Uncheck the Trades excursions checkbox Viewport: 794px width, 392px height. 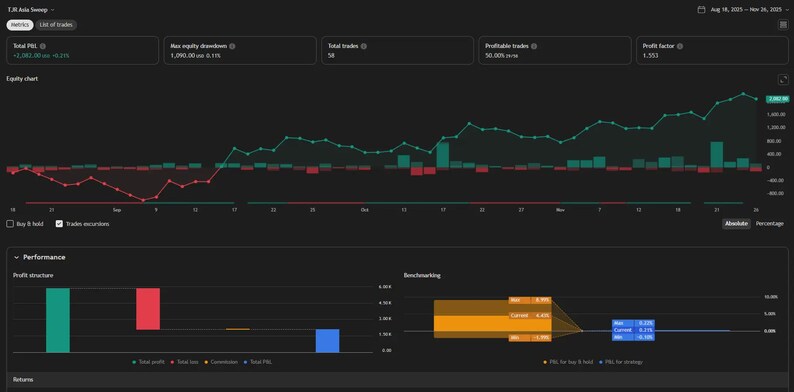click(x=59, y=224)
